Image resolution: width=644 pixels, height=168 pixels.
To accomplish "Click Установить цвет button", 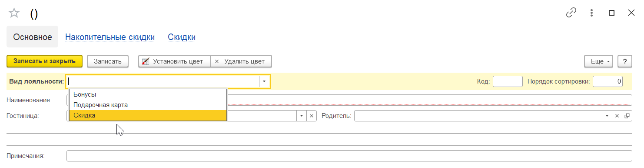I will point(174,61).
